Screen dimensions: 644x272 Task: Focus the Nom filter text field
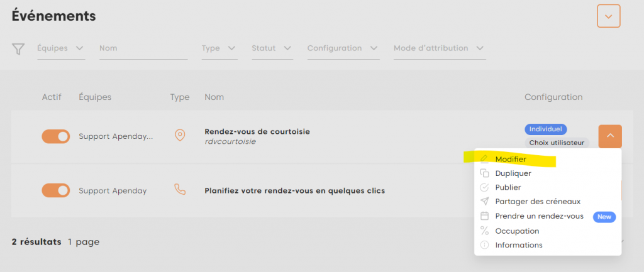[x=143, y=48]
